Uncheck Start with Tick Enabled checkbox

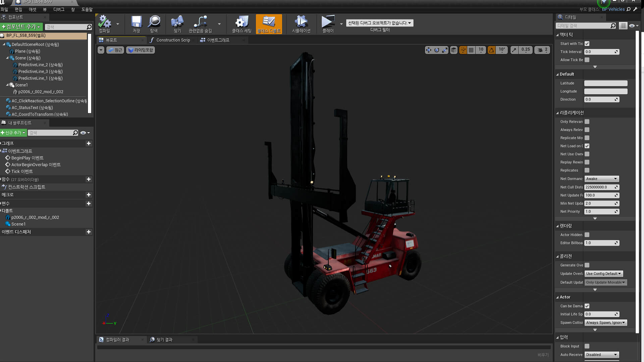pos(587,44)
